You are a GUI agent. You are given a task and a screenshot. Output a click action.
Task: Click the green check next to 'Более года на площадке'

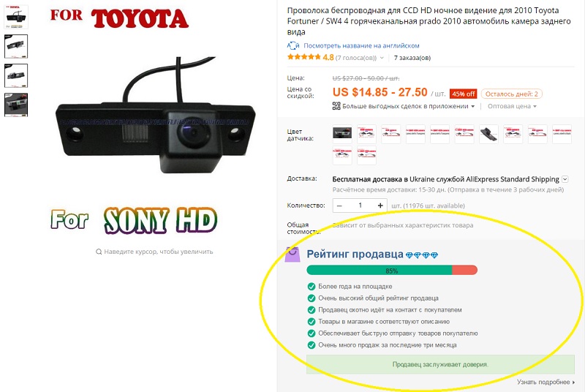pos(312,287)
